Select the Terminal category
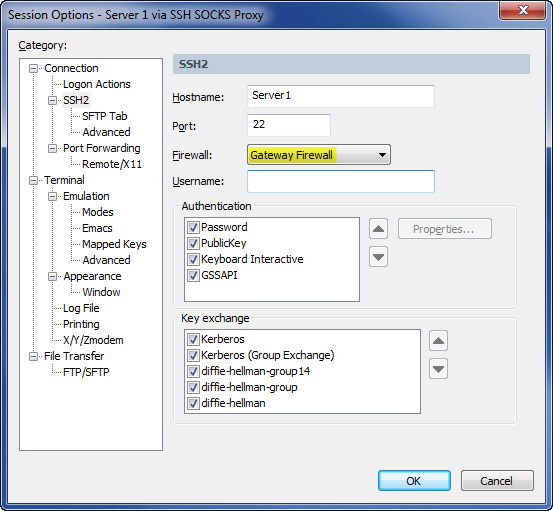This screenshot has height=511, width=553. (x=64, y=180)
